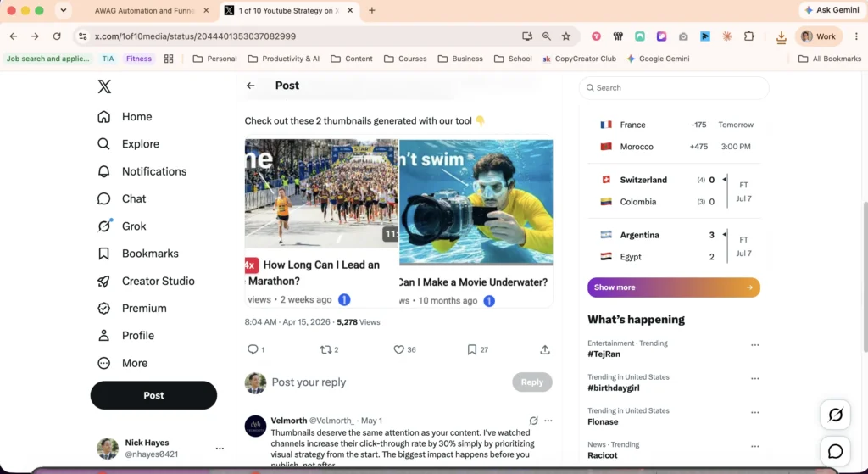Click the Grok icon on Velmorth reply

point(534,421)
